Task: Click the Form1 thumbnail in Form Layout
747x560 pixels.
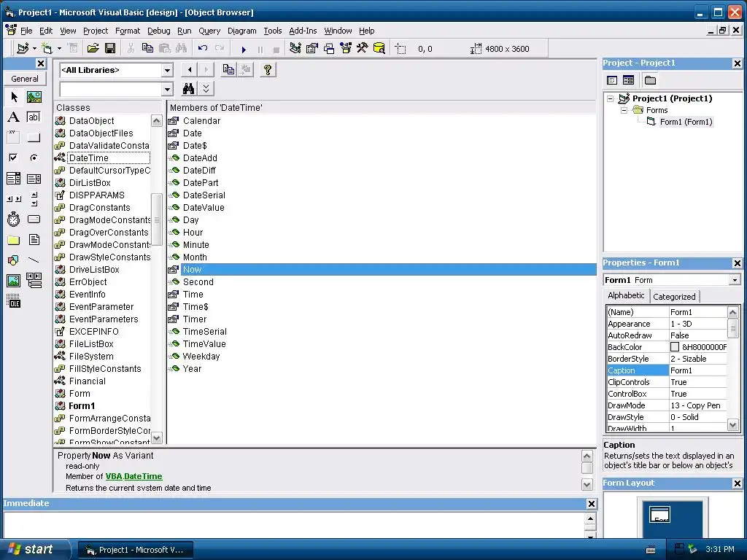Action: [x=659, y=514]
